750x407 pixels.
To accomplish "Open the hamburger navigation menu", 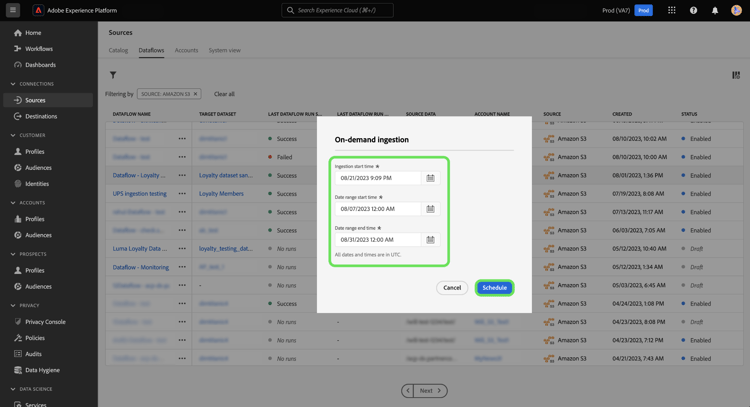I will tap(13, 10).
